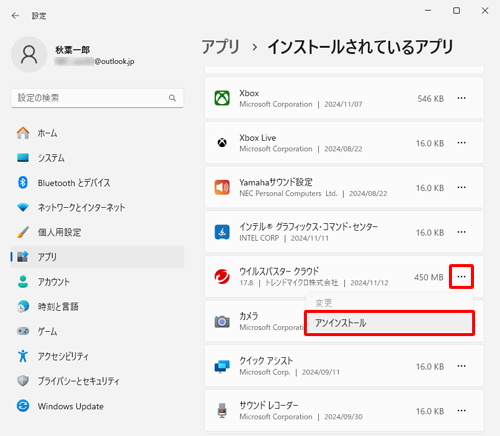Open 個人用設定 in the sidebar

click(97, 232)
